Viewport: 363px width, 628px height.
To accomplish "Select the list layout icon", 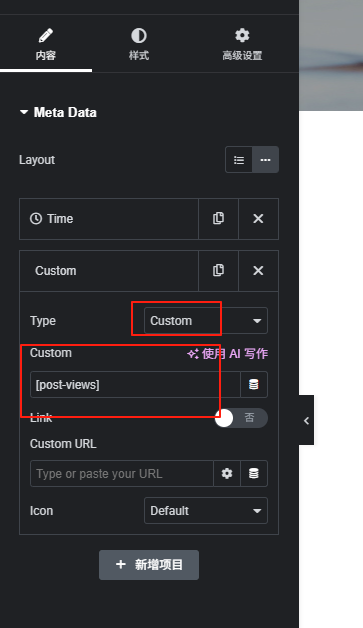I will (x=239, y=160).
